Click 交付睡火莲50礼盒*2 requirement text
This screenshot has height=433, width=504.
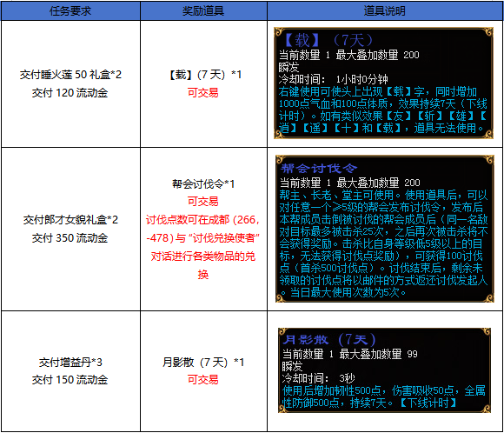click(x=70, y=75)
